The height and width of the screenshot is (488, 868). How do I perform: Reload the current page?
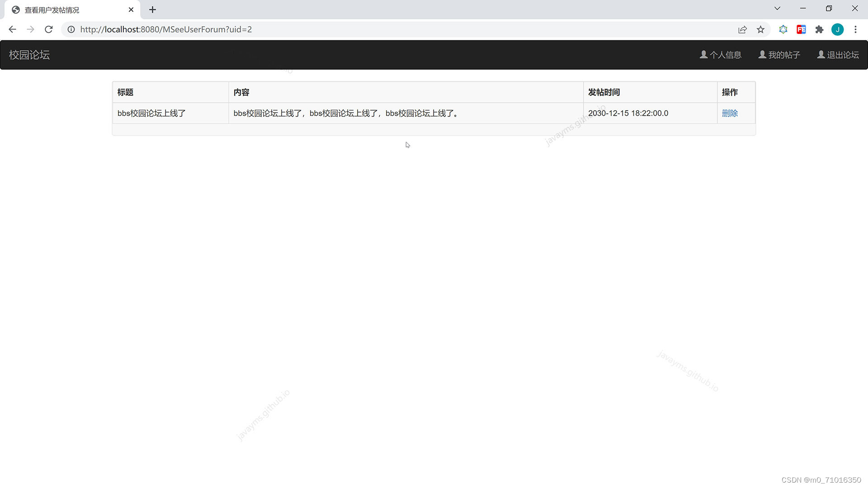[49, 29]
